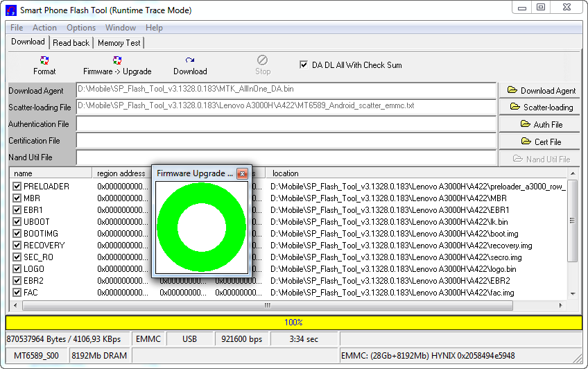The width and height of the screenshot is (588, 369).
Task: Toggle the LOGO partition checkbox
Action: pyautogui.click(x=17, y=269)
